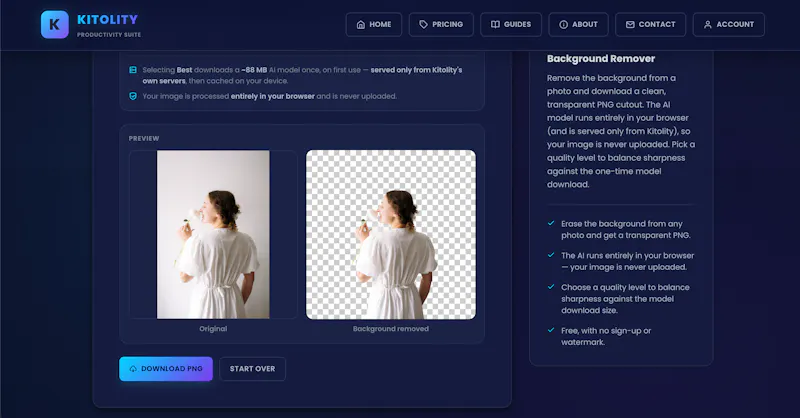The image size is (800, 418).
Task: Click checkmark beside 'Erase the background from any'
Action: (x=551, y=223)
